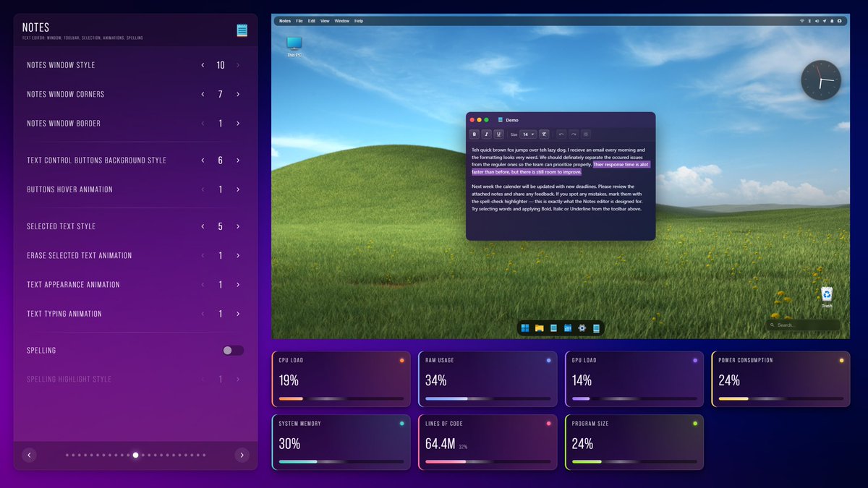This screenshot has height=488, width=868.
Task: Increase Notes Window Border with right arrow
Action: (x=238, y=124)
